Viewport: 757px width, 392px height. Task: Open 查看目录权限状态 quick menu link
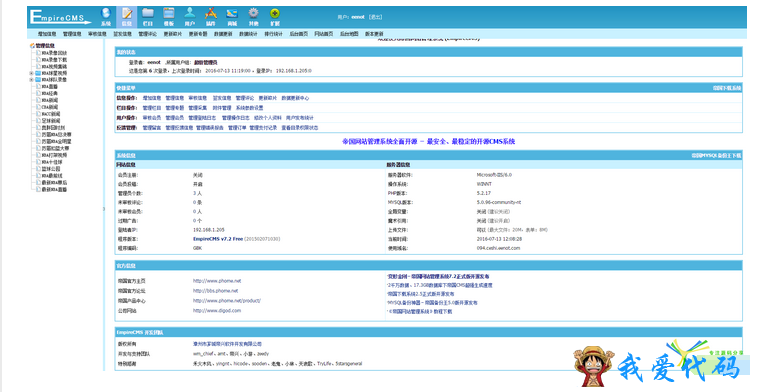[300, 128]
